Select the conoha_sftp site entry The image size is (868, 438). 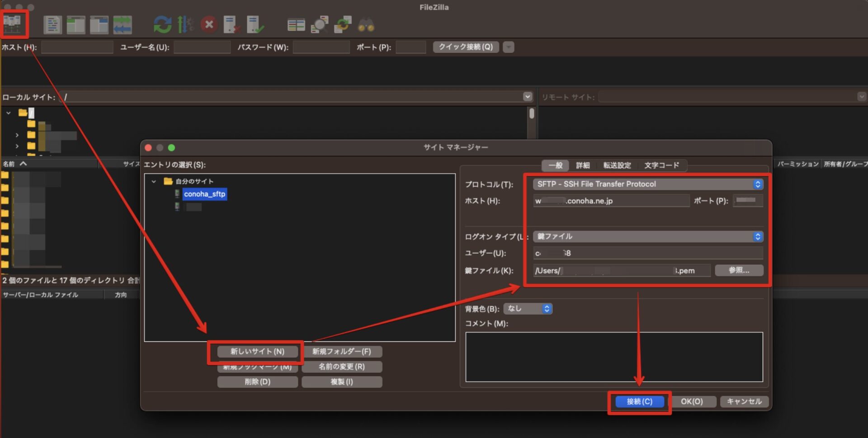[205, 194]
